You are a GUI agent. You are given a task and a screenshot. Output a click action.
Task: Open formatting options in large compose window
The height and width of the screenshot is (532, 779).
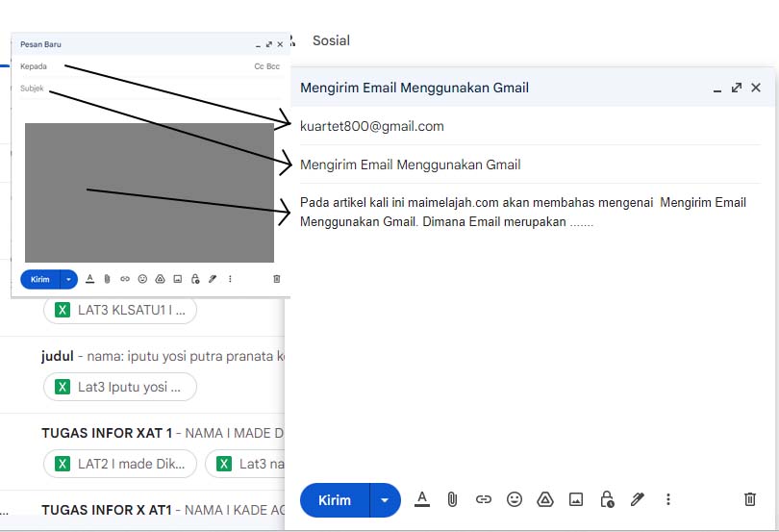[422, 499]
